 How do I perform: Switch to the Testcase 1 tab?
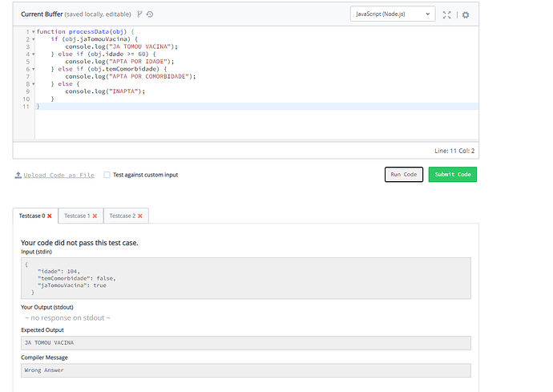pos(81,216)
